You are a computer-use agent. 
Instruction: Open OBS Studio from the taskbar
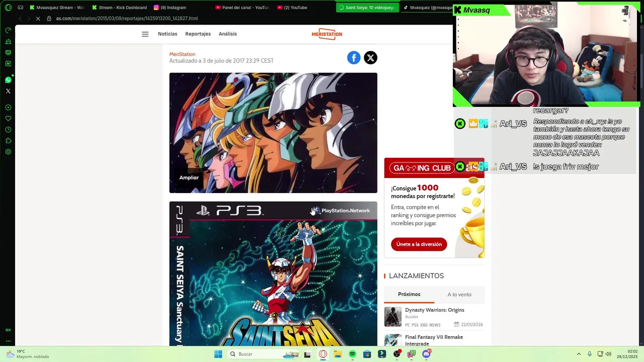point(397,354)
